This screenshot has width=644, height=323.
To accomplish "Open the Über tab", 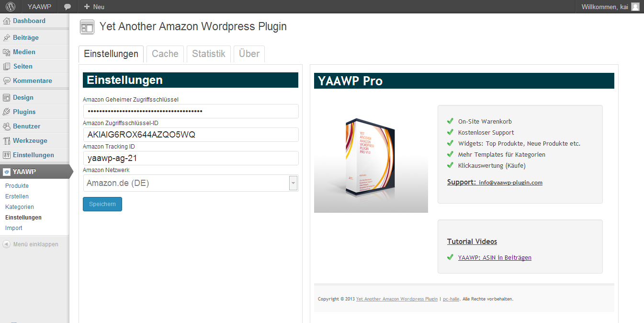I will (x=249, y=54).
